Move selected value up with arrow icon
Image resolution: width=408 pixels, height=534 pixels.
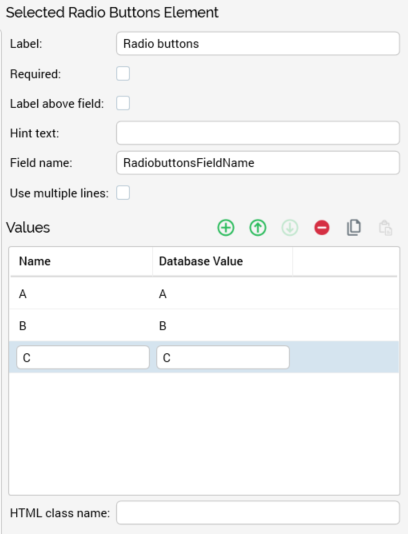tap(258, 227)
